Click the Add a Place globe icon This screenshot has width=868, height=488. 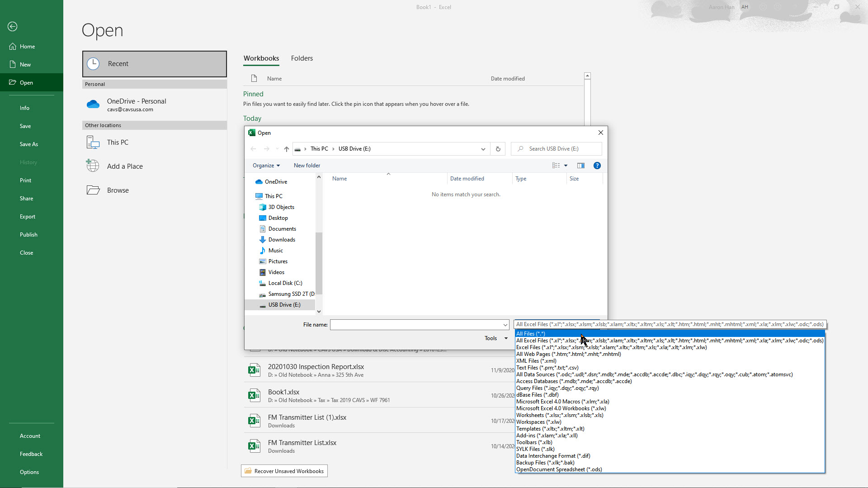click(x=93, y=166)
